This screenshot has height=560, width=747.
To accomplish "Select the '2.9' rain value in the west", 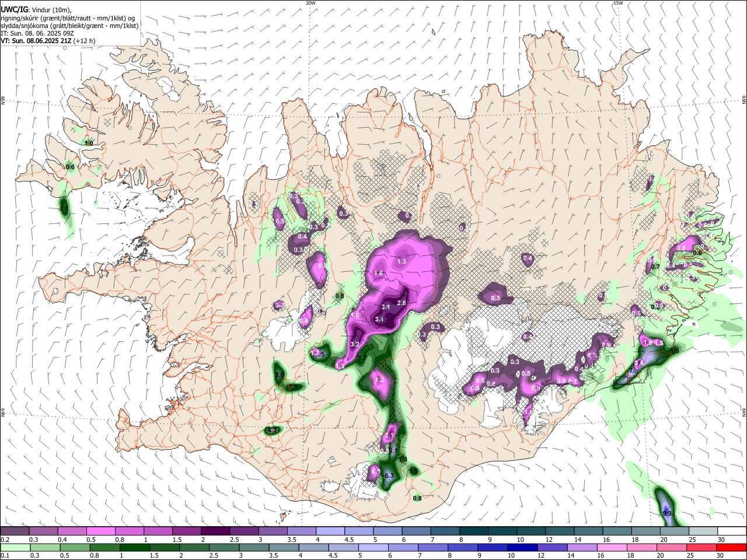I will click(x=280, y=374).
